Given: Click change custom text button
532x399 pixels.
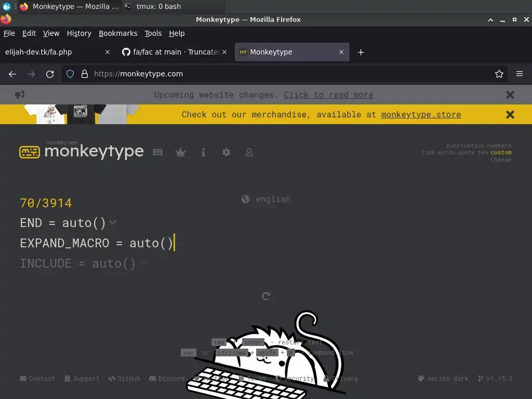Looking at the screenshot, I should point(501,159).
